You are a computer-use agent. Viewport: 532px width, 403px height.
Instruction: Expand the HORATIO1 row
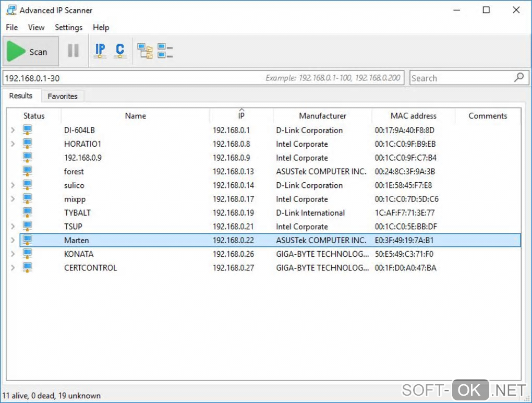click(x=13, y=144)
